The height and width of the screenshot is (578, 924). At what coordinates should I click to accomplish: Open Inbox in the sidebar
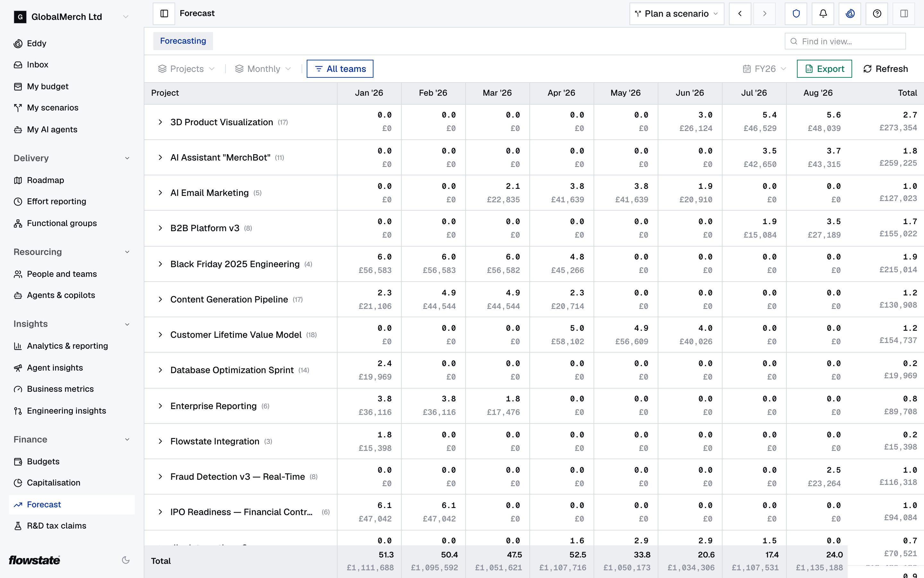[72, 65]
